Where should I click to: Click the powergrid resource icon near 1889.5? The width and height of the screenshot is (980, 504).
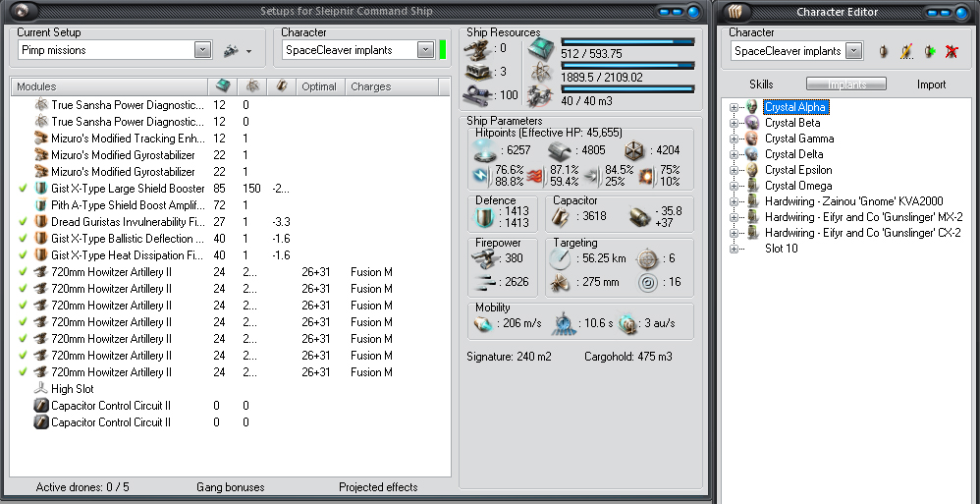point(541,73)
